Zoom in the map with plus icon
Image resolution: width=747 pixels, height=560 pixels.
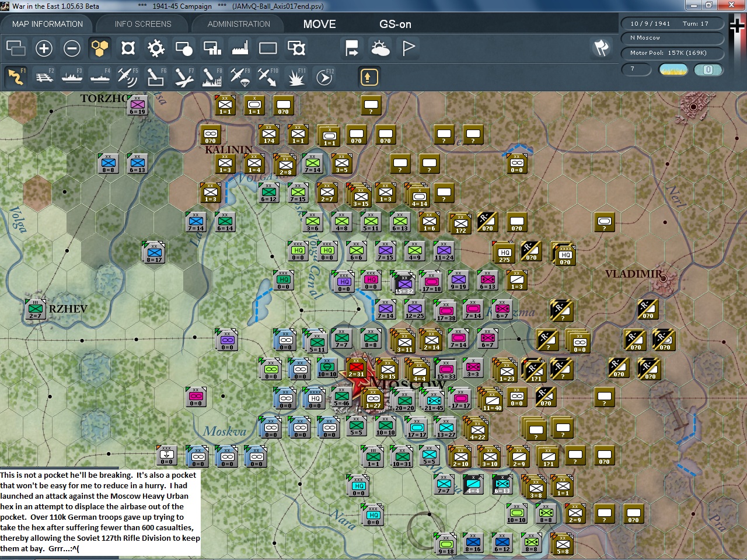tap(44, 48)
